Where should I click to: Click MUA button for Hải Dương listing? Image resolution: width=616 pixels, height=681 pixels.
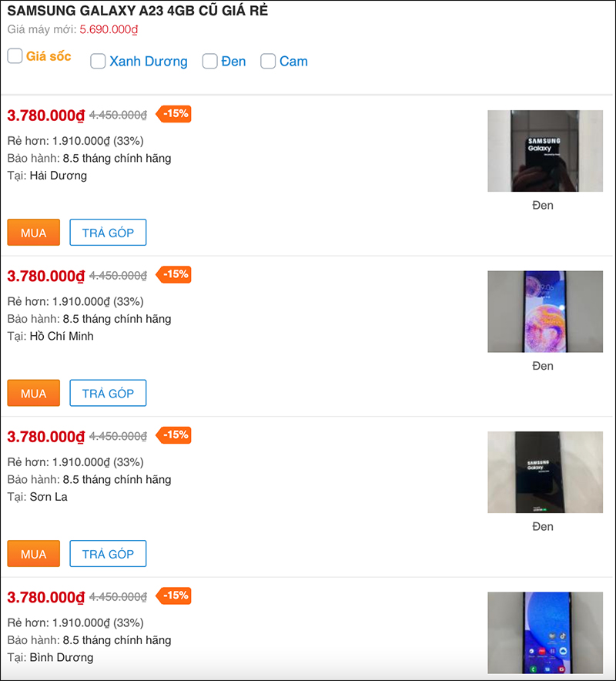[x=33, y=233]
